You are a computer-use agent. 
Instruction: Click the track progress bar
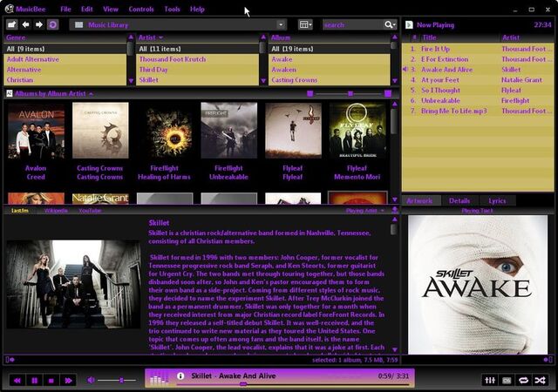pyautogui.click(x=293, y=384)
